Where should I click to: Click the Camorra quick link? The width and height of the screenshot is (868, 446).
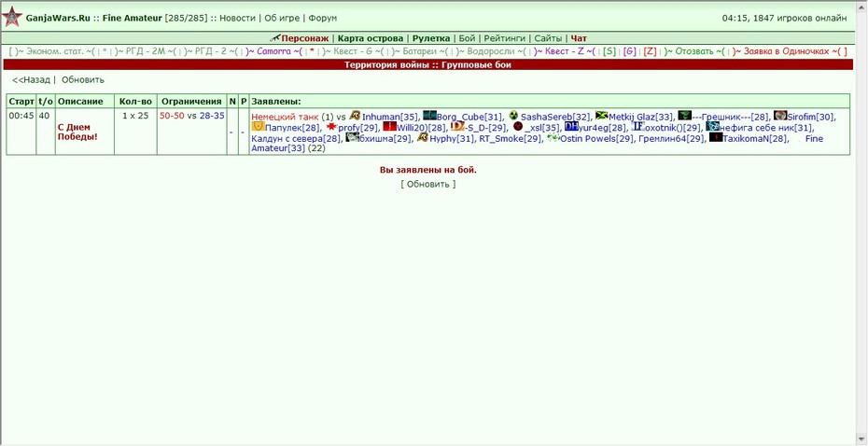(275, 51)
